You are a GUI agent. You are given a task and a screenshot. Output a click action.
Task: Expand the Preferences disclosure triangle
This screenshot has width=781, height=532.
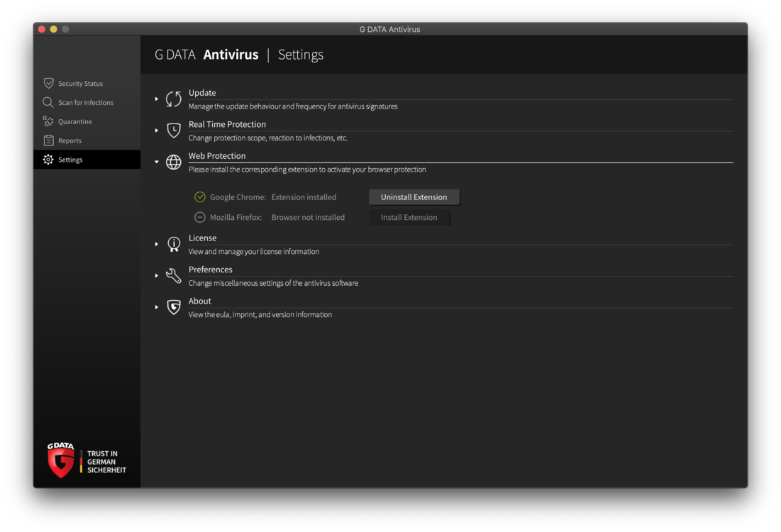click(x=157, y=276)
